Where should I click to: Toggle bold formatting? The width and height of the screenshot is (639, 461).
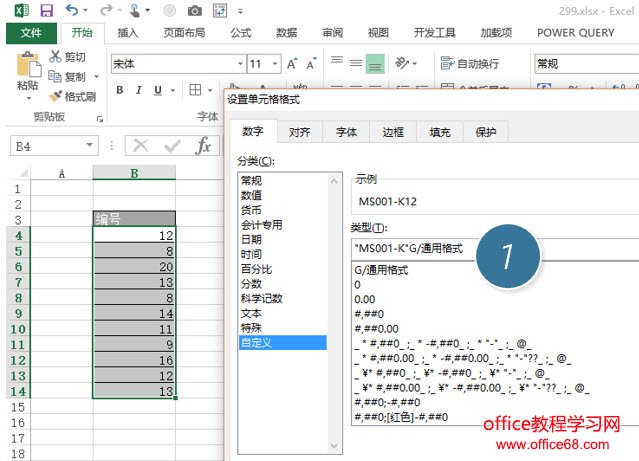tap(119, 90)
